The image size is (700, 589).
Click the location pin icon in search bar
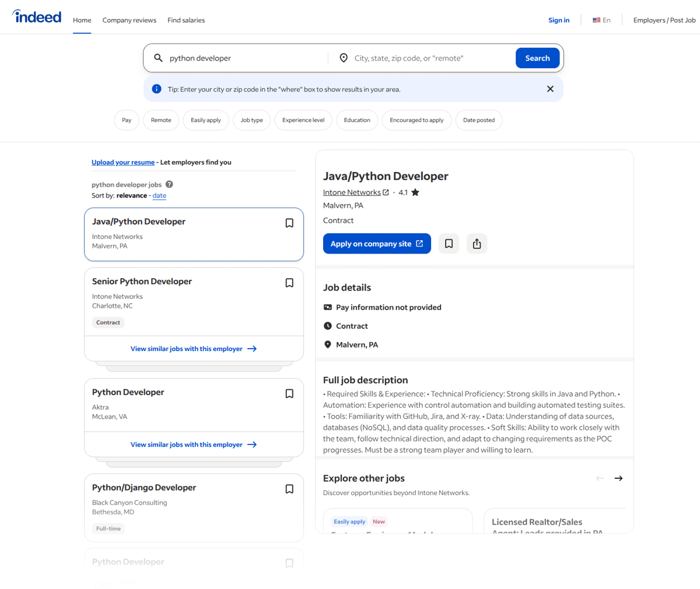[x=344, y=58]
